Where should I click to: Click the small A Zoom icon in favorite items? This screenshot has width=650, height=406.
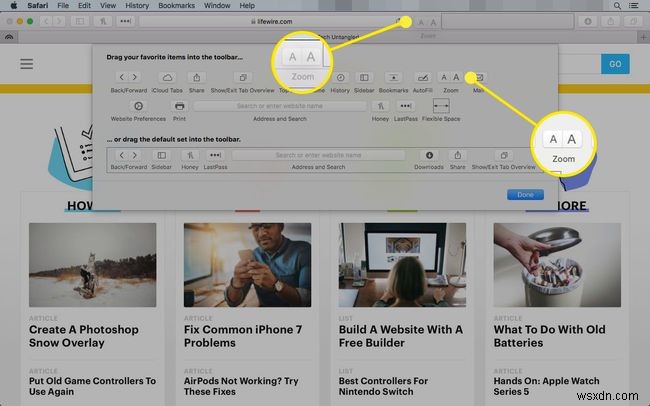point(444,78)
